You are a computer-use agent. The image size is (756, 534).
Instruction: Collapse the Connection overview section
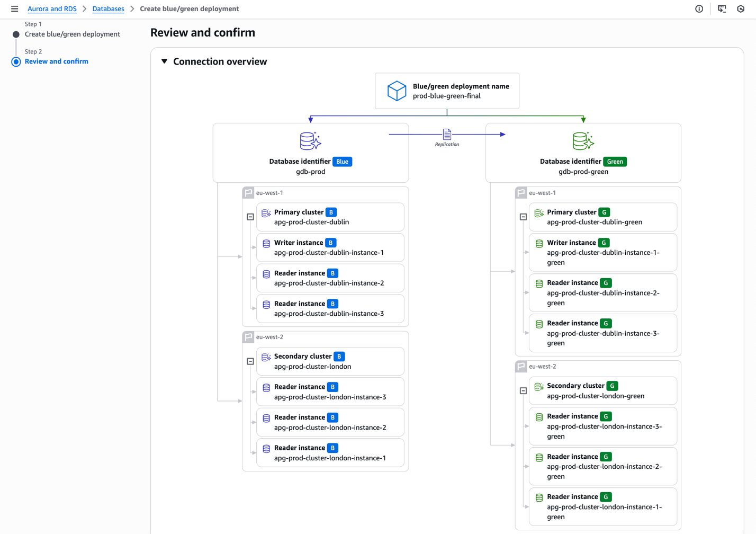pyautogui.click(x=165, y=61)
